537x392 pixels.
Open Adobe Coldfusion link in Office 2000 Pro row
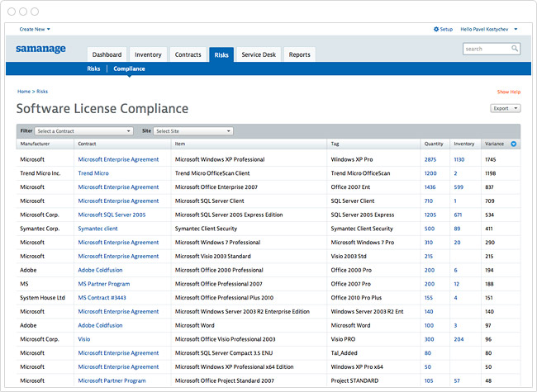pos(100,270)
